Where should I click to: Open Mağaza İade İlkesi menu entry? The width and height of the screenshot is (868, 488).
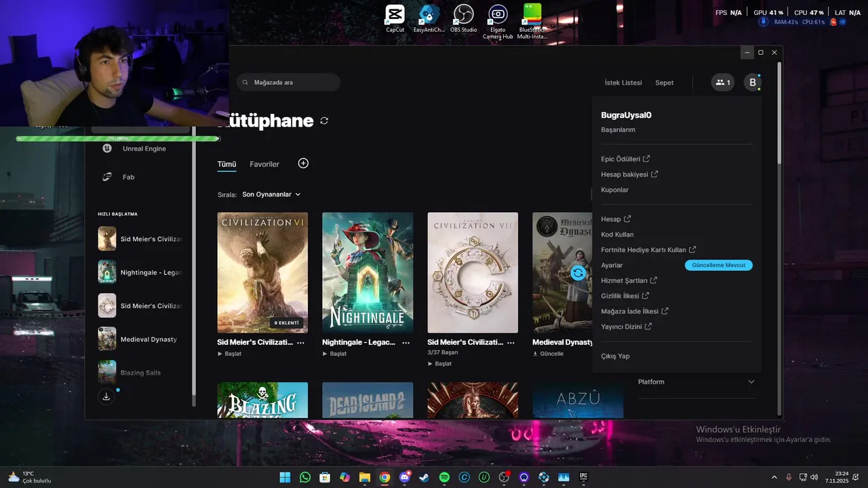635,311
